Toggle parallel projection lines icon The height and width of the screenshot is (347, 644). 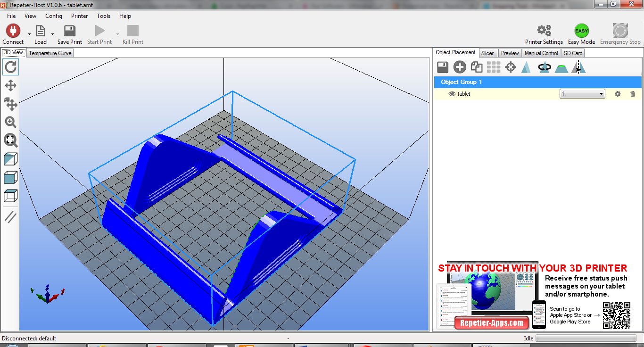[10, 217]
